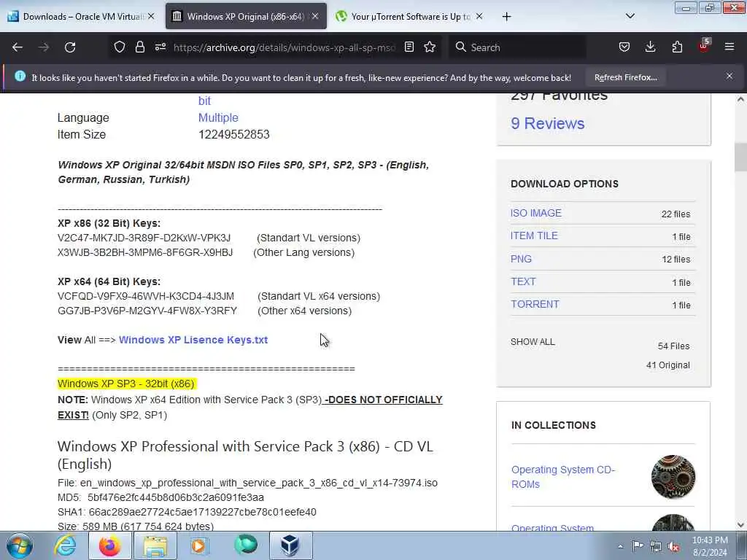This screenshot has height=560, width=747.
Task: Click the X3WJB-3B2BH key text
Action: (x=145, y=252)
